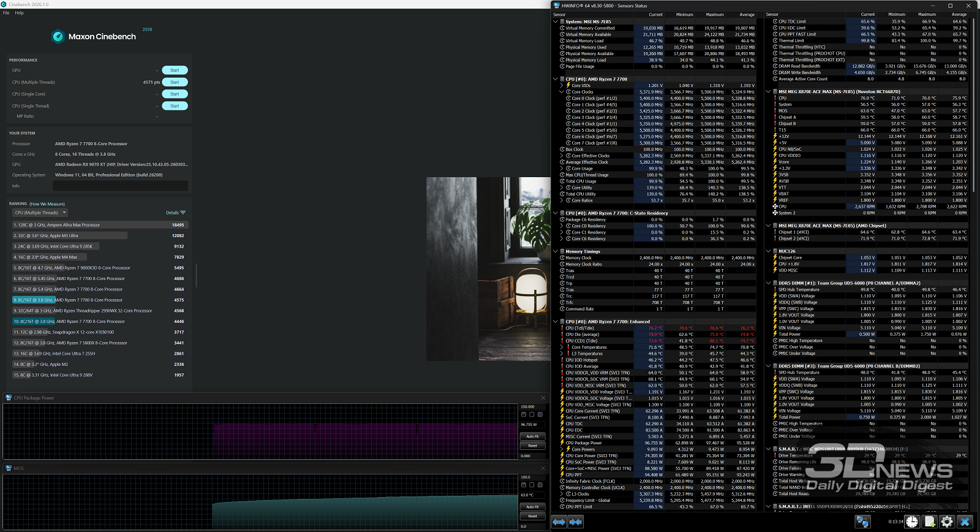Close the CPU Package Power graph panel
This screenshot has width=980, height=532.
(x=543, y=398)
